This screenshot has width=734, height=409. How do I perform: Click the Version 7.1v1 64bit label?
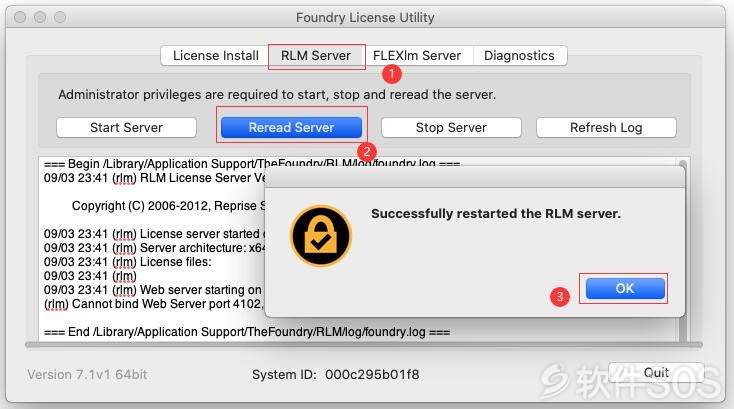pos(87,374)
